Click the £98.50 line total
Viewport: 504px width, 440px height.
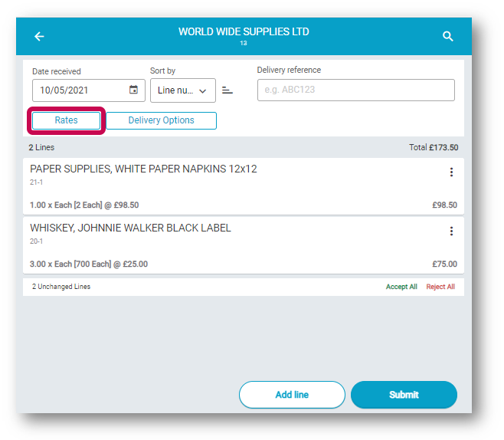444,205
